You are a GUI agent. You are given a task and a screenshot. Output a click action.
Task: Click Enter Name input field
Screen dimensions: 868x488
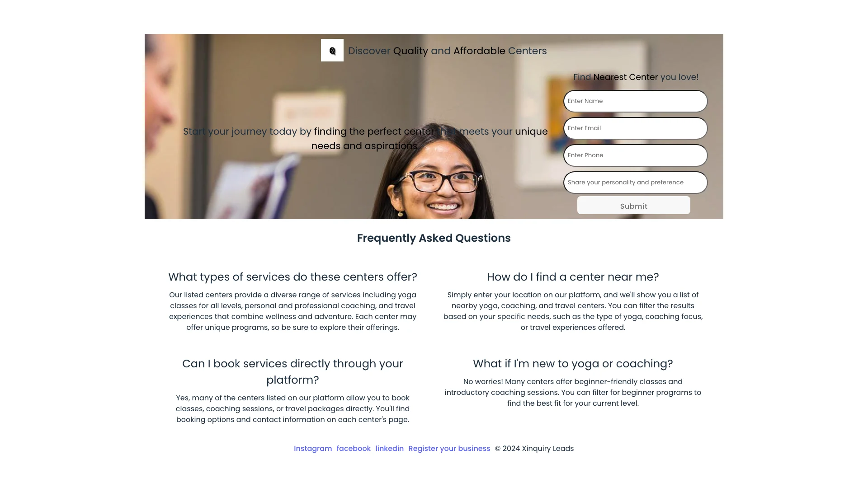coord(635,101)
